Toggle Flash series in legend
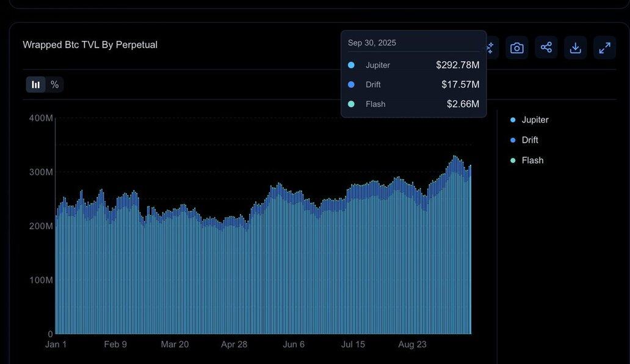630x364 pixels. pyautogui.click(x=532, y=160)
